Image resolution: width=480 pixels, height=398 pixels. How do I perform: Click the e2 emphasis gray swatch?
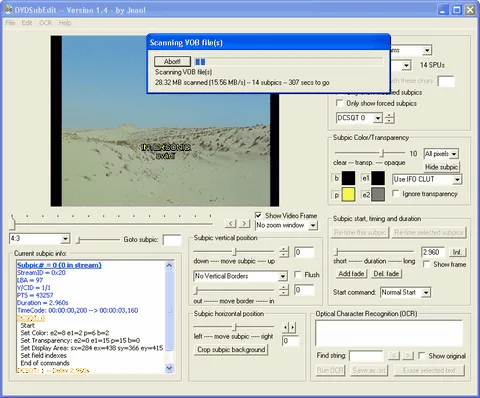point(378,195)
